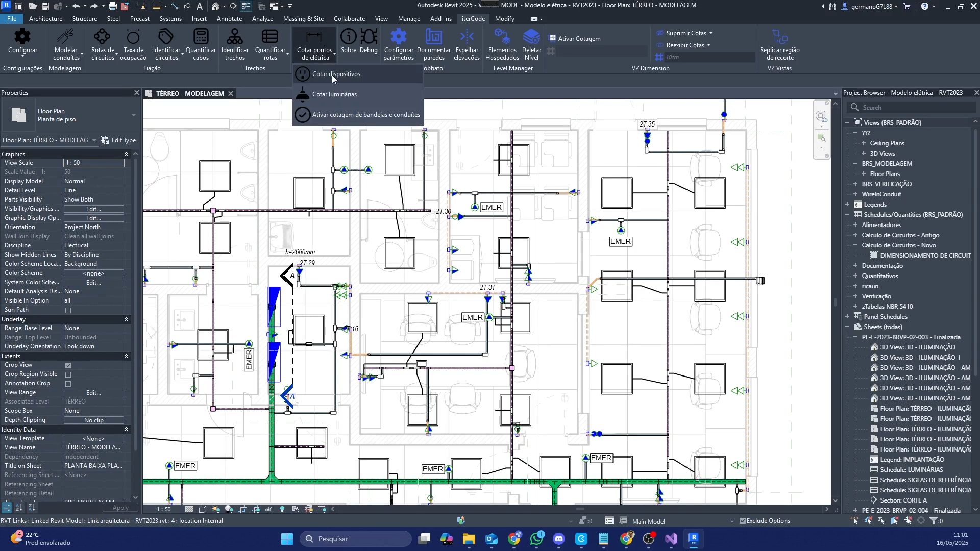Click the Configurar gear icon

point(22,37)
